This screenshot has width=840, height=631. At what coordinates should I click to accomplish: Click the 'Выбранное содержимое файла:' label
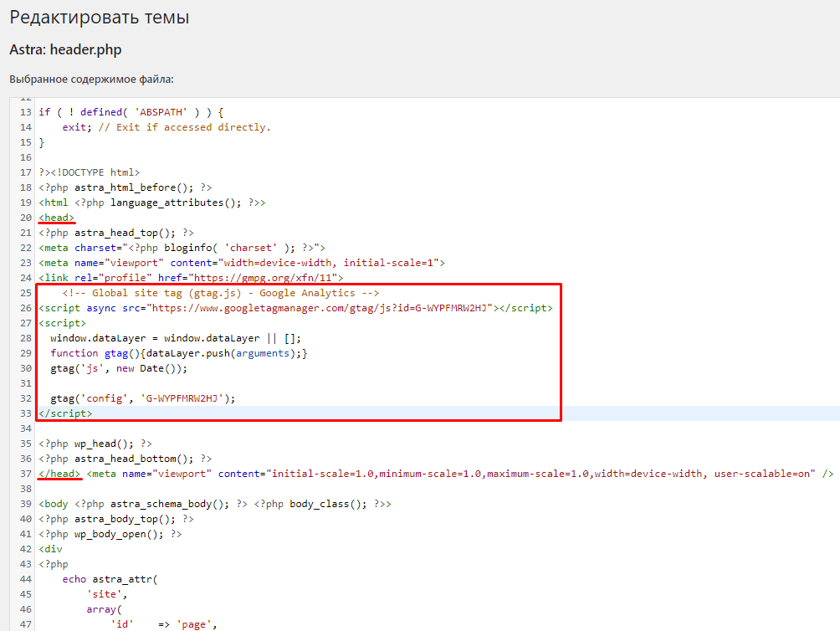point(91,80)
